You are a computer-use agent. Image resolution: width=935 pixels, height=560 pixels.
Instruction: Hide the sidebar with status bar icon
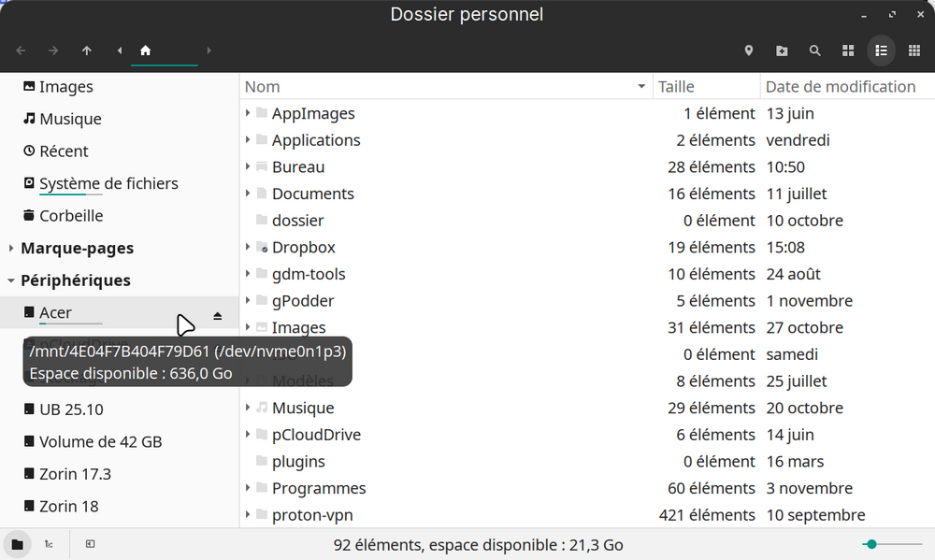pyautogui.click(x=90, y=544)
